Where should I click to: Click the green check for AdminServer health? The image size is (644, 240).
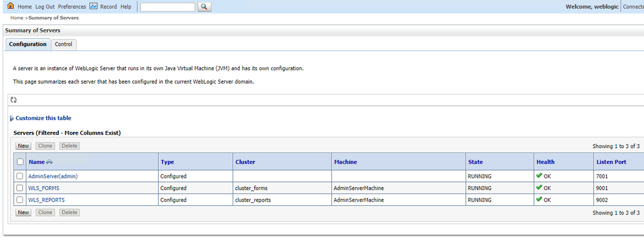tap(539, 176)
